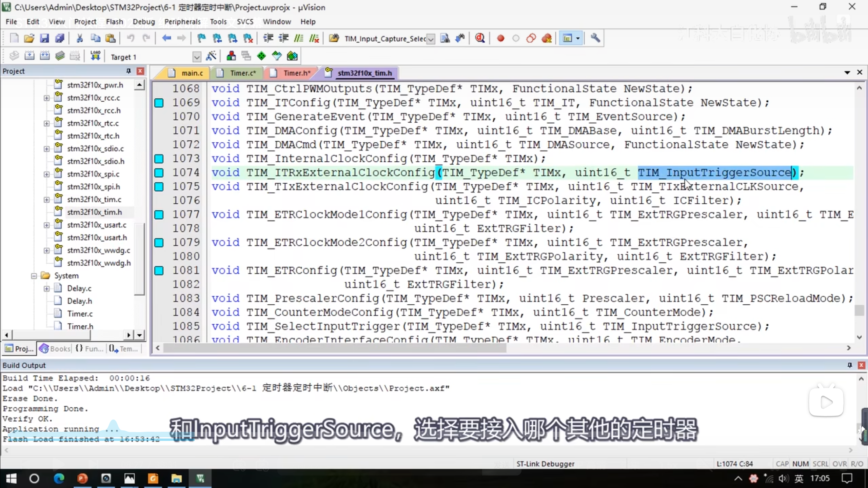The height and width of the screenshot is (488, 868).
Task: Toggle pin on Project panel
Action: click(x=129, y=71)
